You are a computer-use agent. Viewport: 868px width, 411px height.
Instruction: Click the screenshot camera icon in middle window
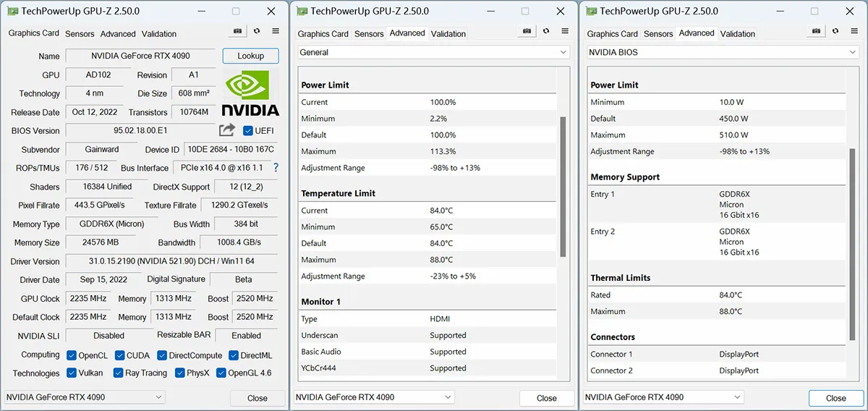click(526, 31)
